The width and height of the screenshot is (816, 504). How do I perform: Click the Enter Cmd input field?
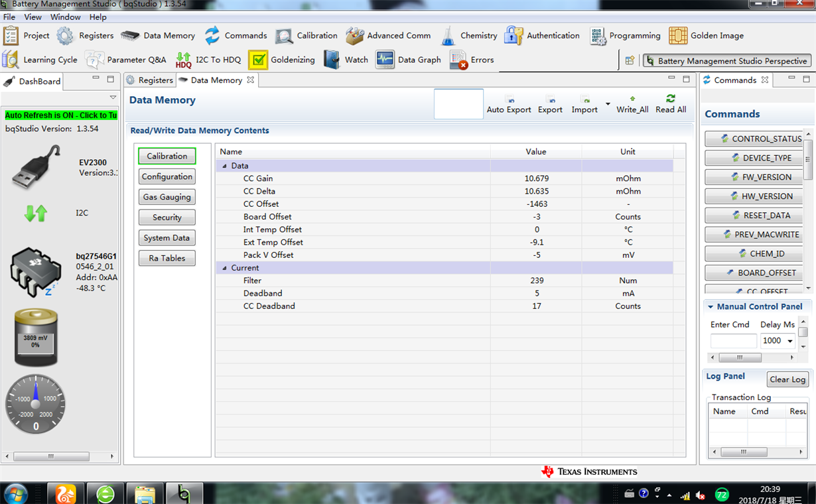pyautogui.click(x=733, y=341)
